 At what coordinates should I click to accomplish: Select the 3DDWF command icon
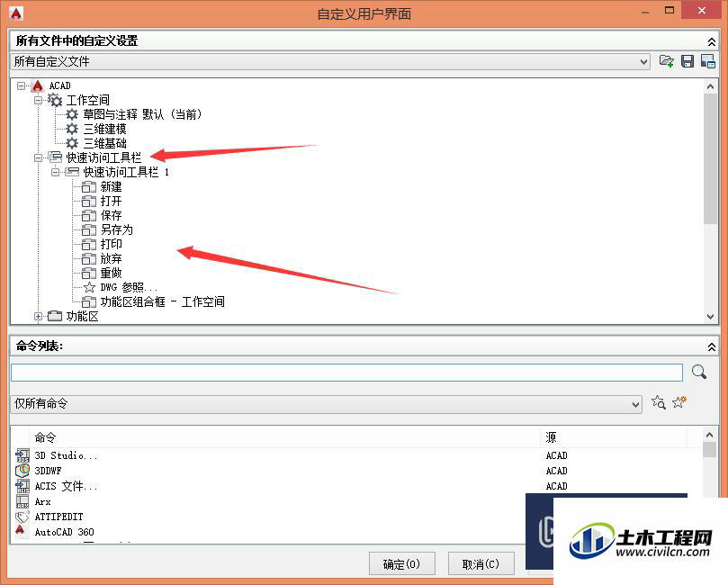click(22, 471)
